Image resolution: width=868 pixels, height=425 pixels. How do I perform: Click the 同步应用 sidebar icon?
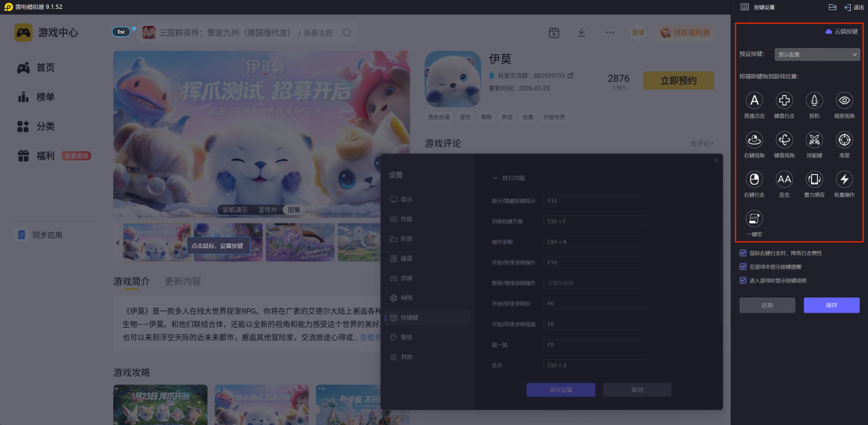click(x=21, y=235)
